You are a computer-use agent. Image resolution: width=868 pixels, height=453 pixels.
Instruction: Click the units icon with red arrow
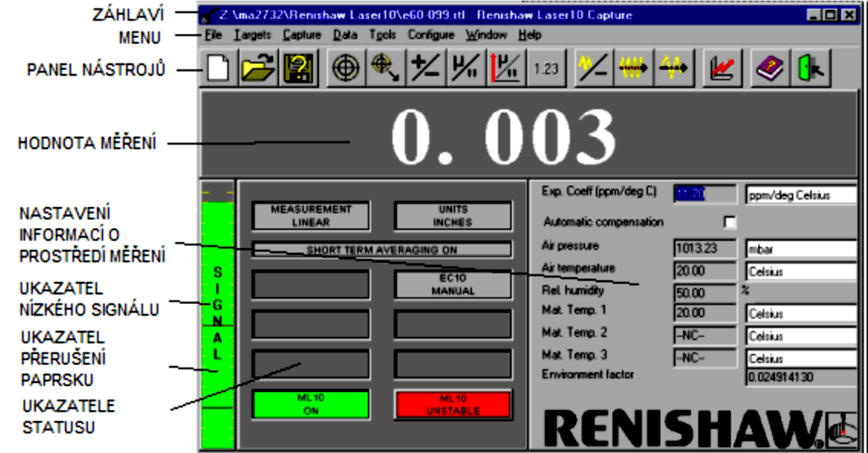click(506, 68)
